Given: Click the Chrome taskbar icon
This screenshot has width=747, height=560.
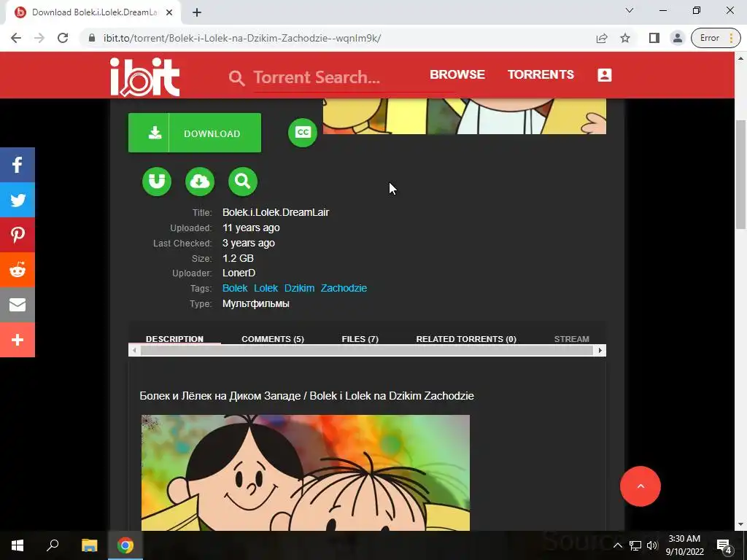Looking at the screenshot, I should coord(125,545).
